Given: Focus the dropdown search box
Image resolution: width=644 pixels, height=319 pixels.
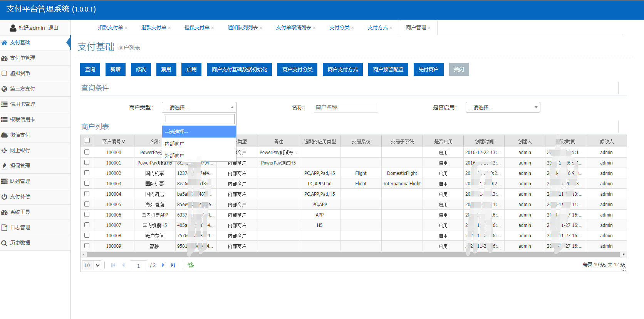Looking at the screenshot, I should [x=199, y=119].
